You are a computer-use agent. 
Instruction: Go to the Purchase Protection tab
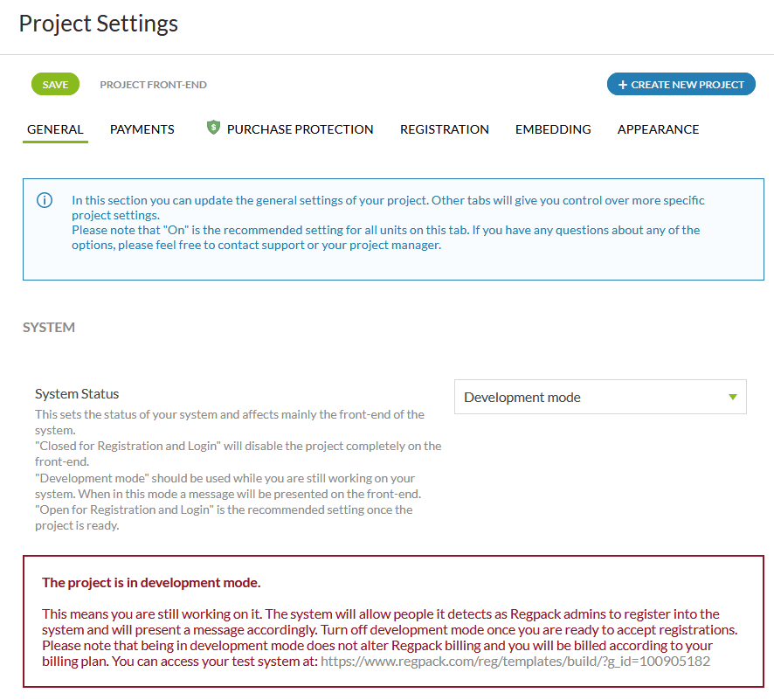click(x=300, y=129)
